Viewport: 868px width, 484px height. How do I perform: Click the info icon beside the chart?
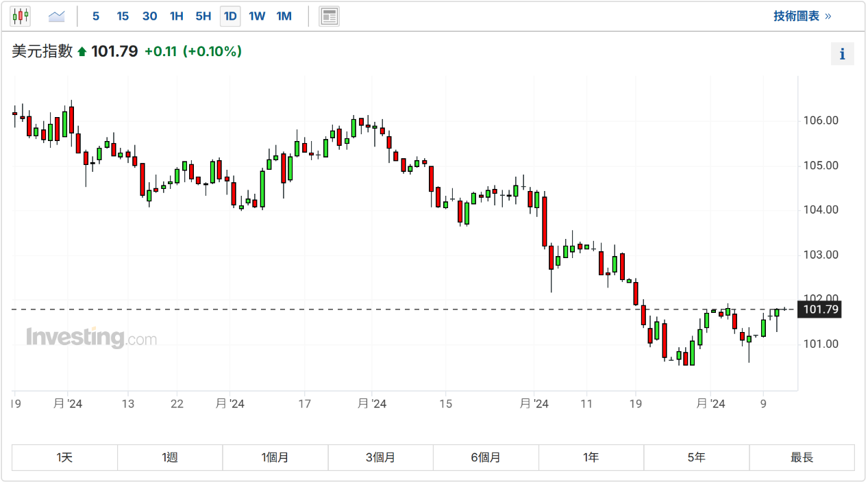point(842,54)
